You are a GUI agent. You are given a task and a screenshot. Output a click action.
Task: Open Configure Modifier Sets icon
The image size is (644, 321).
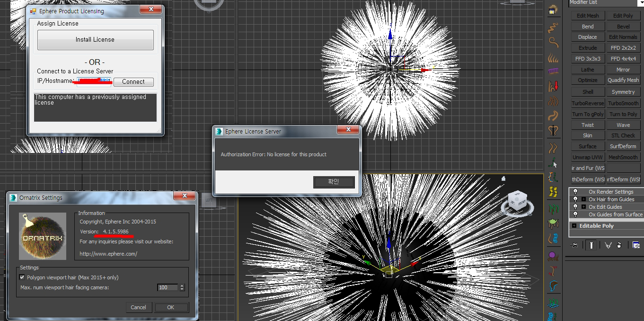point(635,245)
